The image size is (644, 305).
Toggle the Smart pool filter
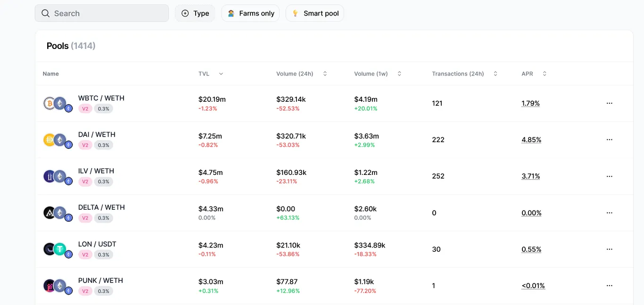click(x=315, y=13)
